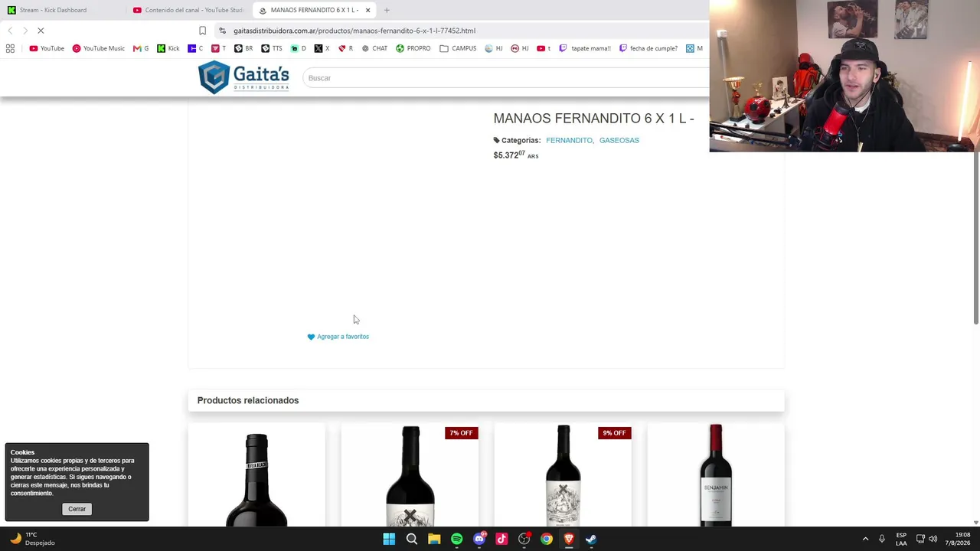This screenshot has width=980, height=551.
Task: Open the PROPRO bookmark
Action: (413, 48)
